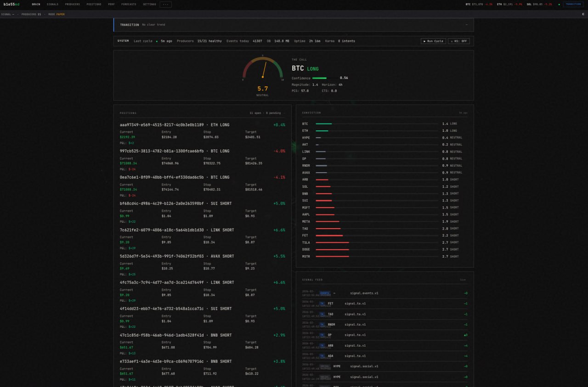The width and height of the screenshot is (588, 387).
Task: Click the Events today 41387 value
Action: 257,41
